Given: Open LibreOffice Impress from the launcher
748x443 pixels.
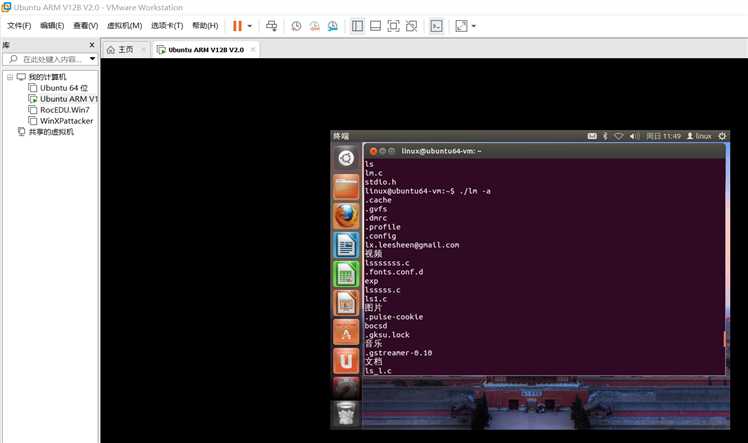Looking at the screenshot, I should [x=346, y=303].
